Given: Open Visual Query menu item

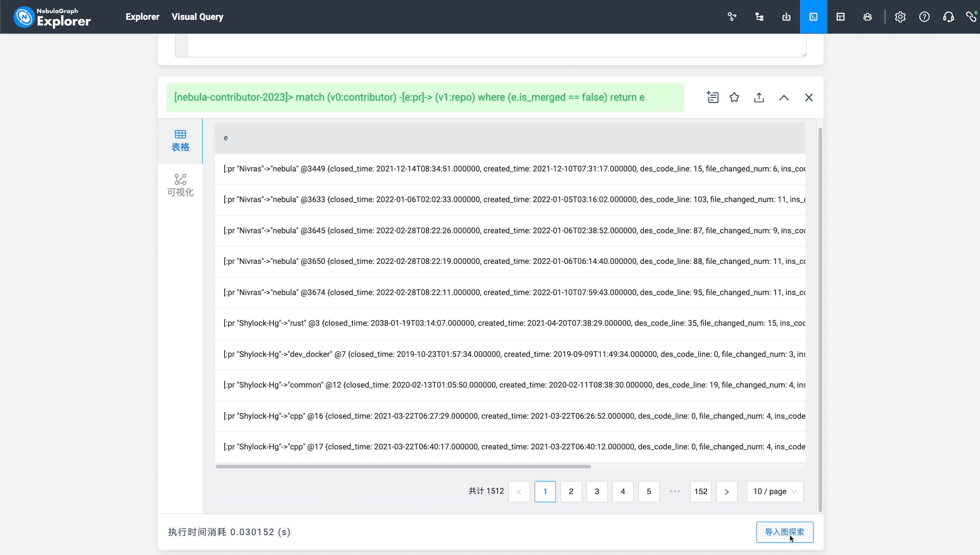Looking at the screenshot, I should point(197,17).
